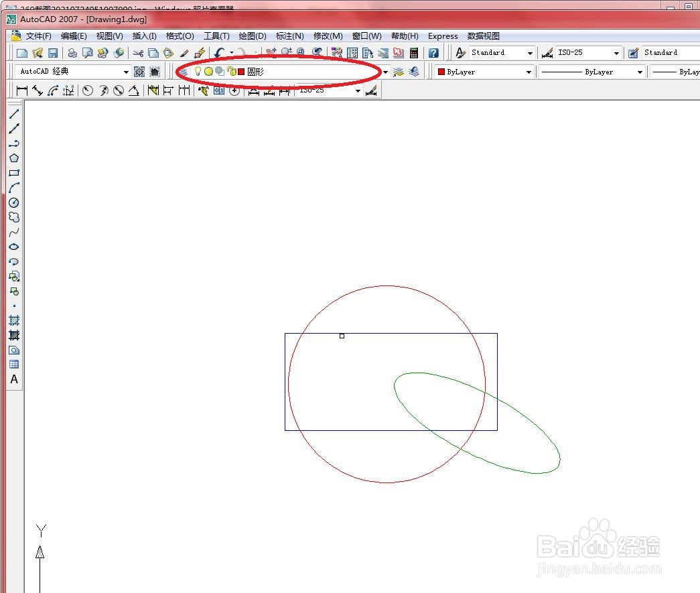Select the Construction Line tool
Screen dimensions: 700x593
(x=14, y=129)
